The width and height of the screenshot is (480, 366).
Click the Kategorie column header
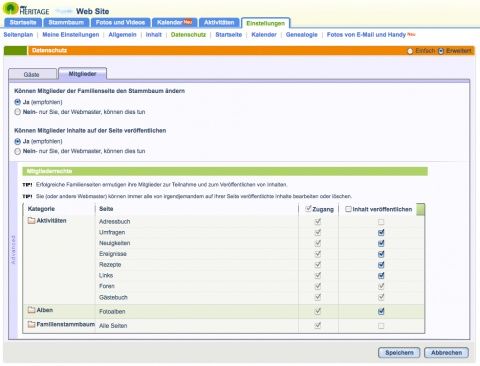[41, 209]
